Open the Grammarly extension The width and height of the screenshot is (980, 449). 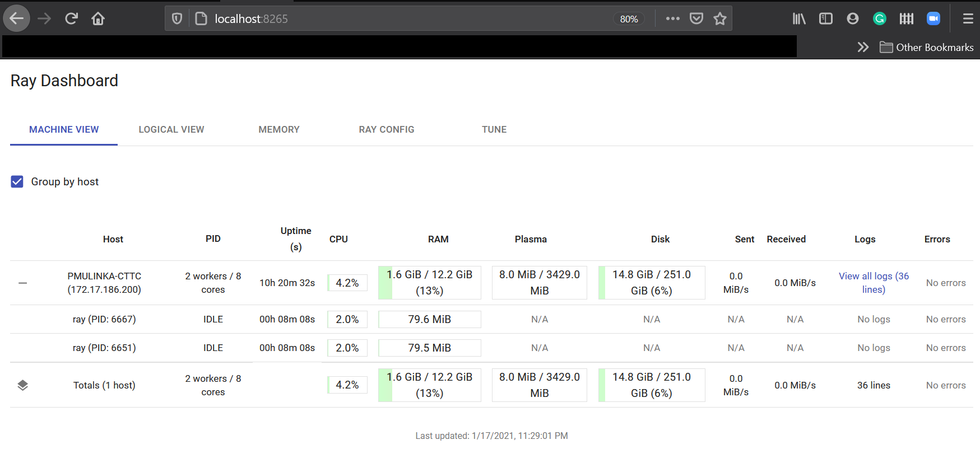pyautogui.click(x=880, y=18)
